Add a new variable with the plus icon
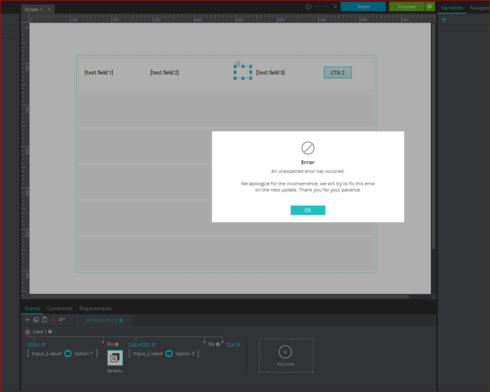Image resolution: width=490 pixels, height=392 pixels. [x=444, y=20]
